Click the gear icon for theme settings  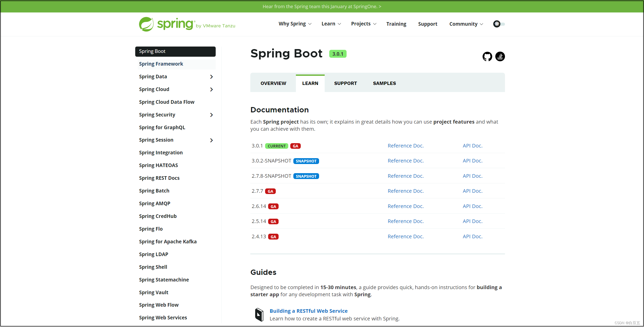(x=496, y=24)
